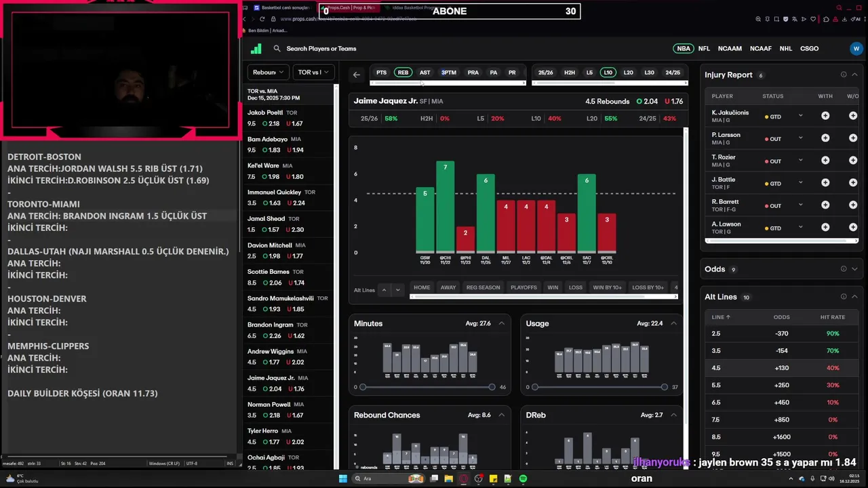The width and height of the screenshot is (868, 488).
Task: Click the Props.Cash green bars logo
Action: click(256, 49)
